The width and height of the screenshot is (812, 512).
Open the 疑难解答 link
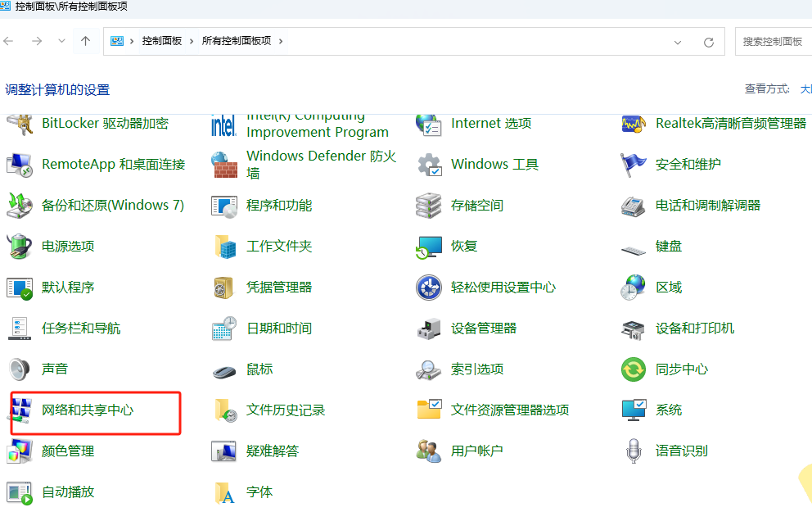pyautogui.click(x=273, y=451)
